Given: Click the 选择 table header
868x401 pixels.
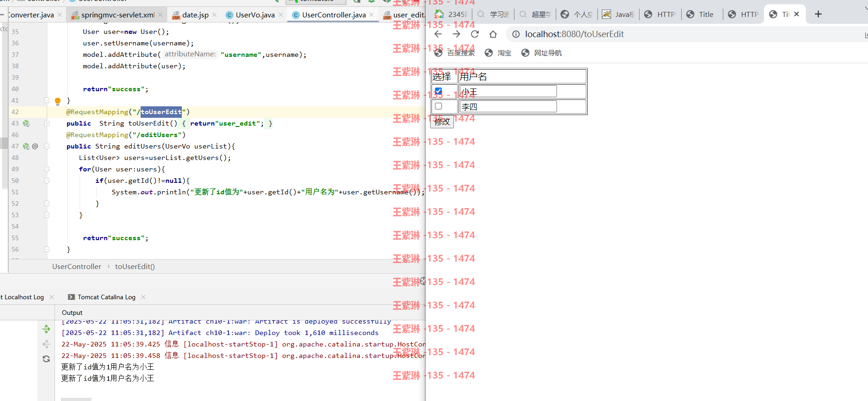Looking at the screenshot, I should pyautogui.click(x=442, y=77).
